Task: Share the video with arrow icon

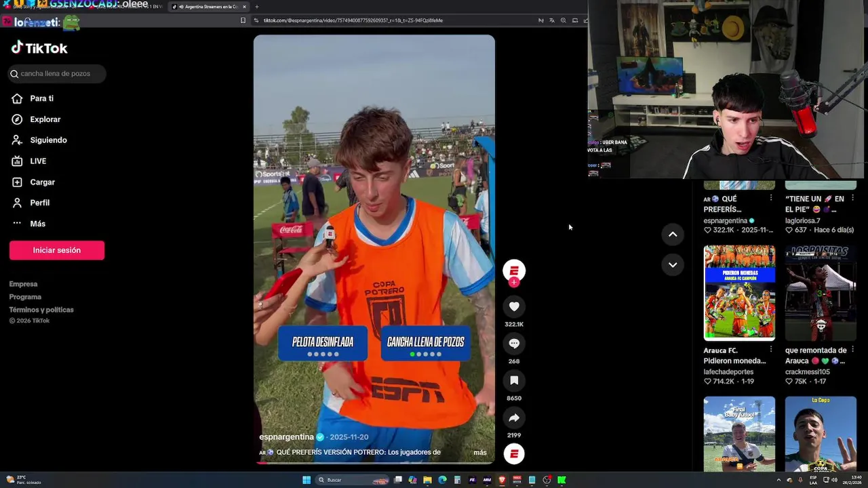Action: [x=514, y=418]
